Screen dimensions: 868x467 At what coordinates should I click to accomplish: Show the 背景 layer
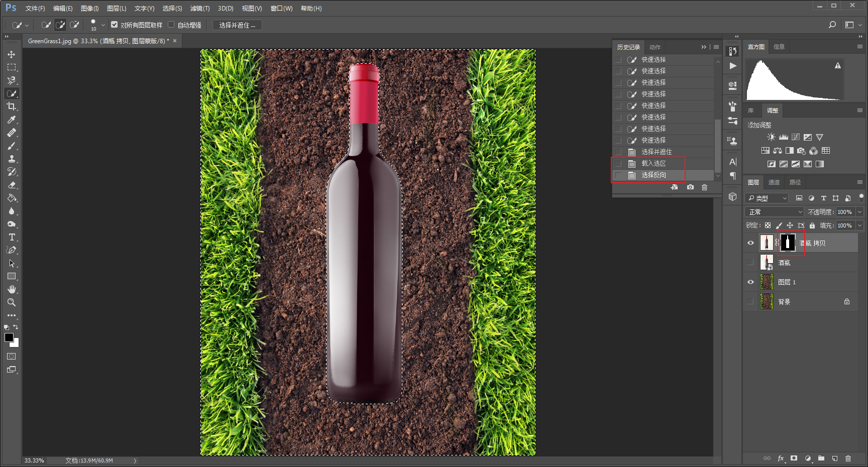click(x=750, y=301)
